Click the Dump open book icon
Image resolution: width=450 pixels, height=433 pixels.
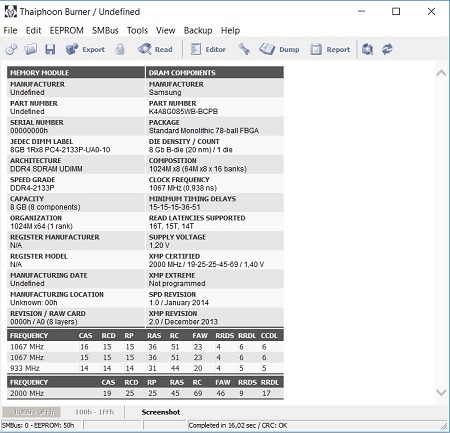(267, 49)
